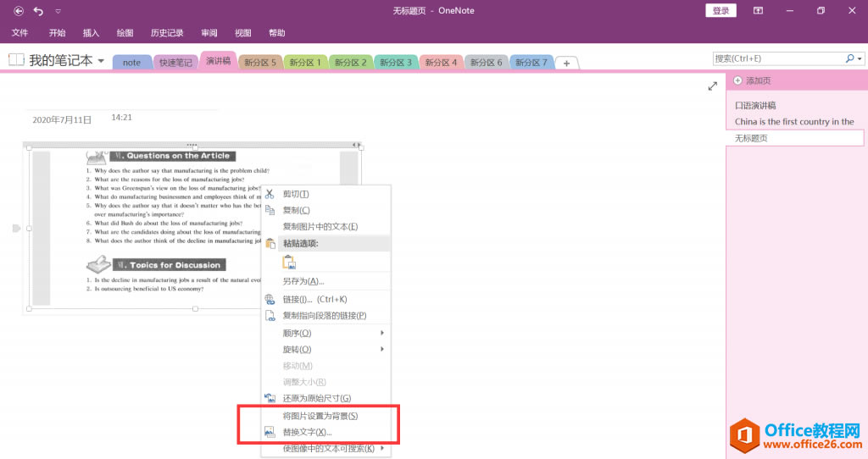Expand page to full view arrow icon
This screenshot has height=459, width=868.
pyautogui.click(x=712, y=86)
